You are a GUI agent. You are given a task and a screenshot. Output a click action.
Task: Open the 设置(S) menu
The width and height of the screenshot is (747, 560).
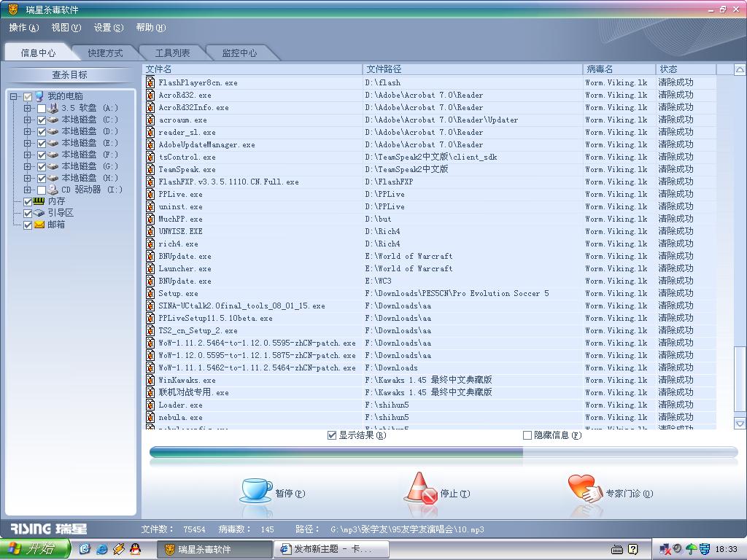[x=109, y=28]
